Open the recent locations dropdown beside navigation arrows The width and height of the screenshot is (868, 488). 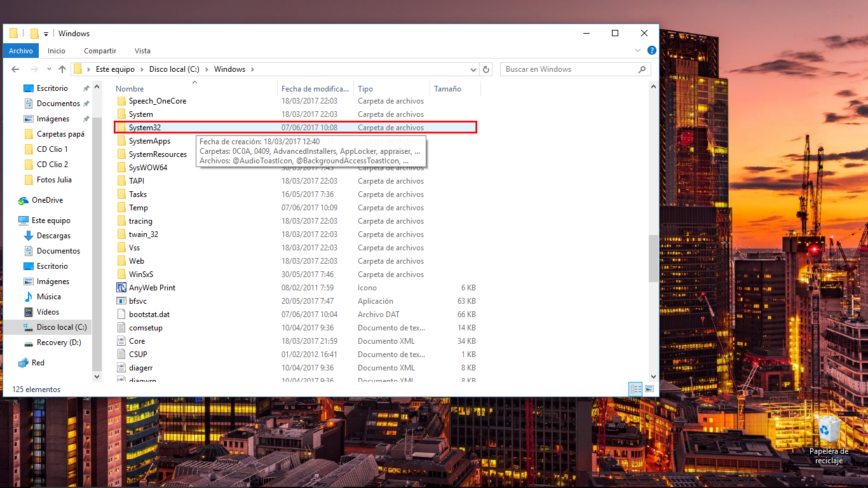(49, 69)
